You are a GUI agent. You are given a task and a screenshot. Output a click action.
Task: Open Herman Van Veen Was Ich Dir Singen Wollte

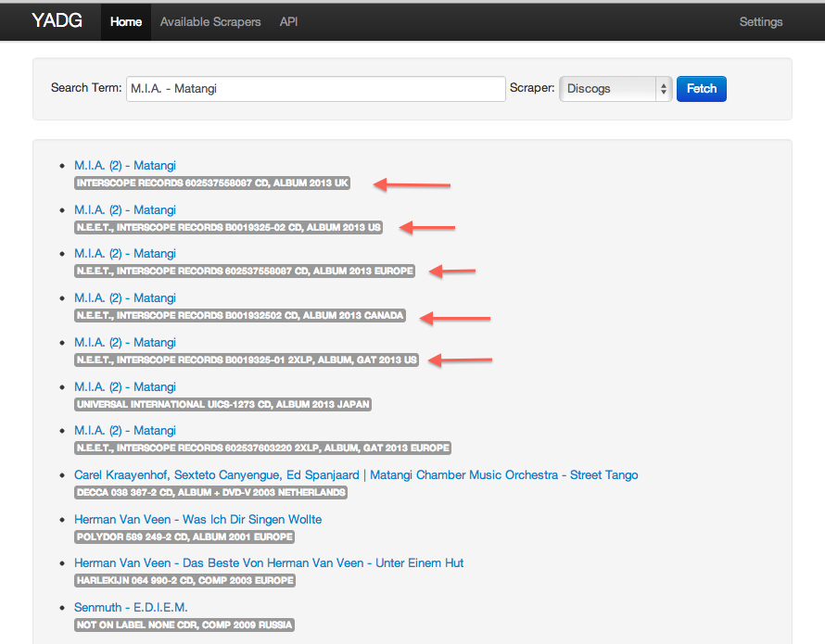pos(197,519)
